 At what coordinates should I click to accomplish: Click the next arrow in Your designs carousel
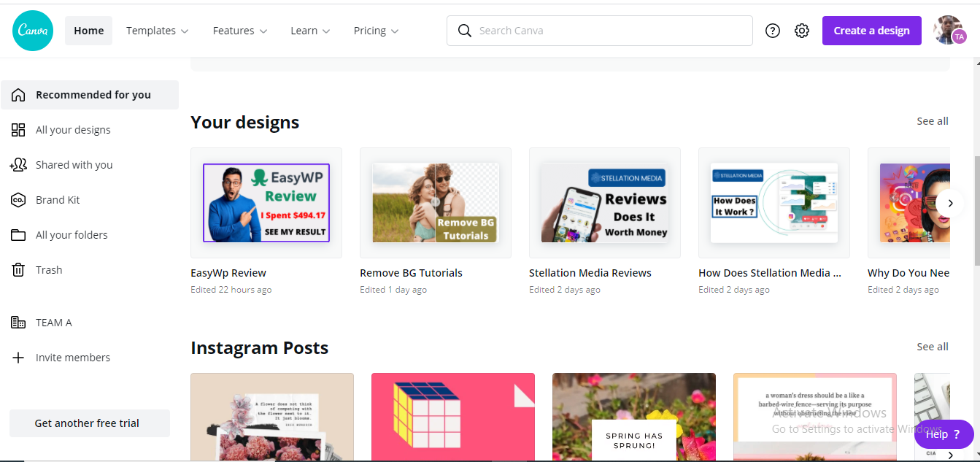(x=950, y=203)
